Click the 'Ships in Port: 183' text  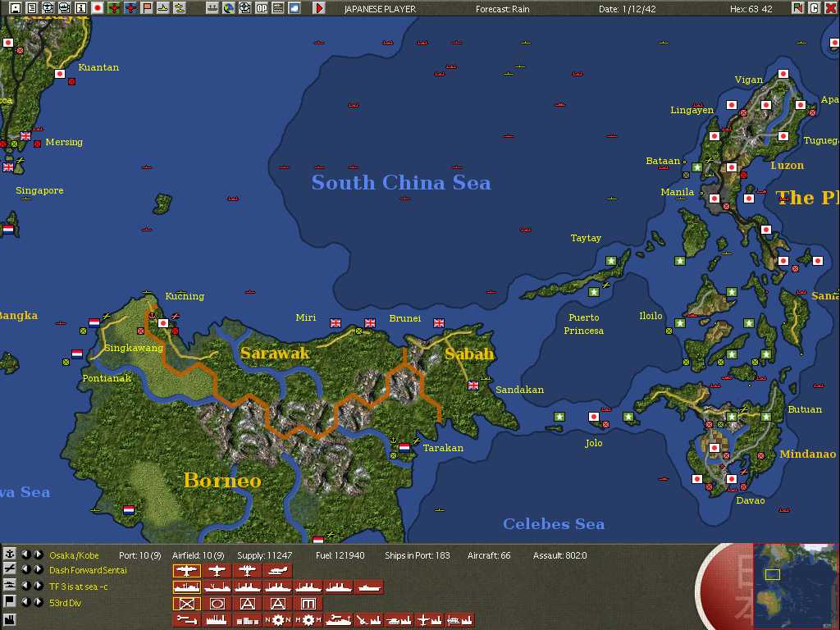418,555
